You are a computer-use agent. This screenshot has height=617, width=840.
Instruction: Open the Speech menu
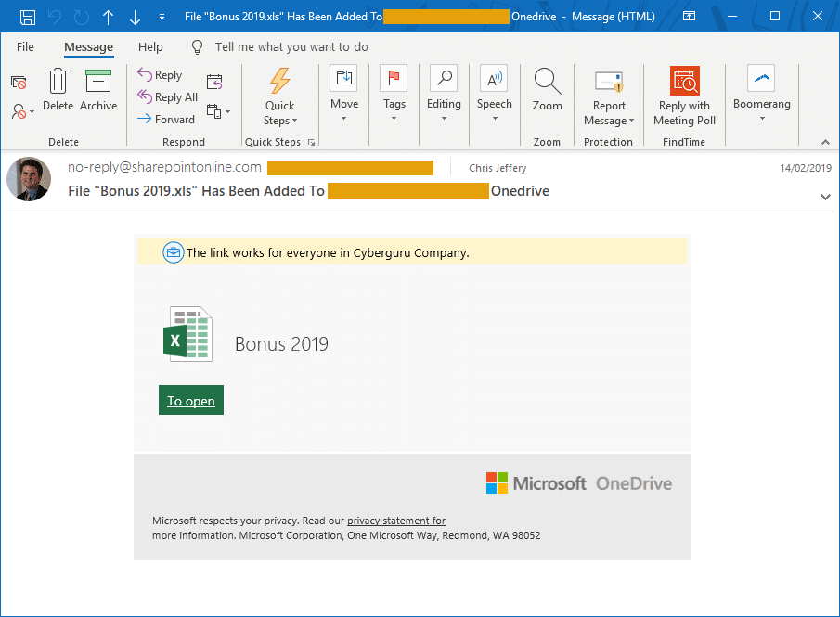pos(494,94)
